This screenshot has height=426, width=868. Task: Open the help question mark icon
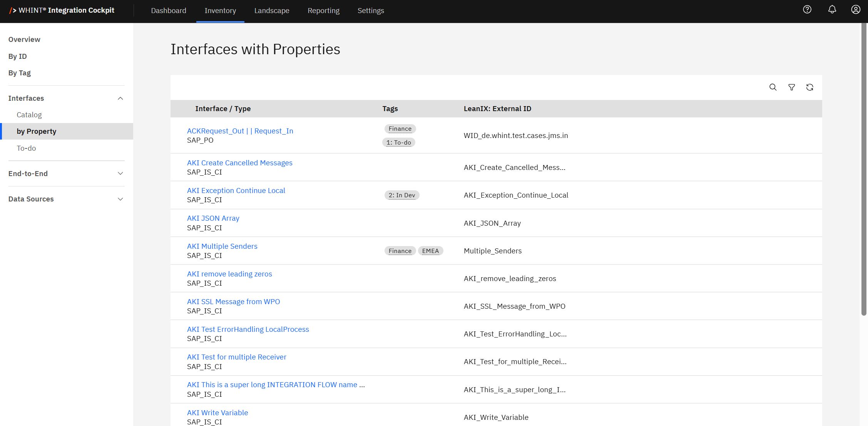click(x=807, y=10)
